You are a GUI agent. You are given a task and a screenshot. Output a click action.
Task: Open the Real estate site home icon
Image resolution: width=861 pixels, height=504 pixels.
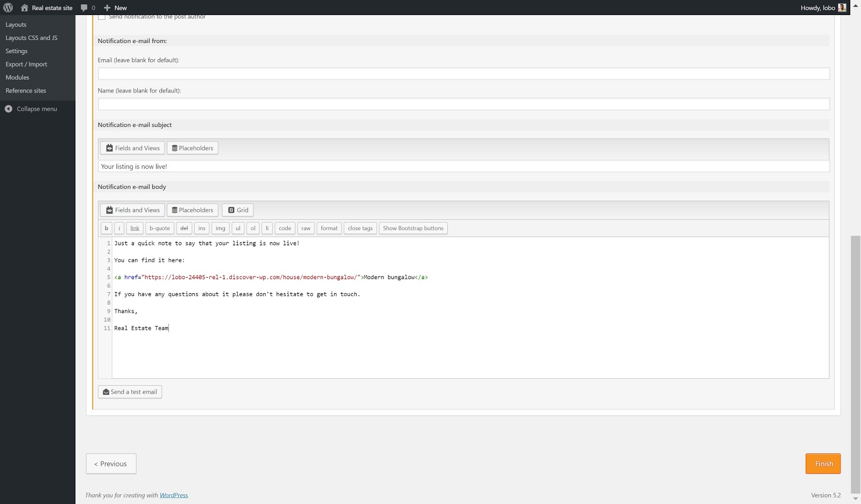(x=24, y=8)
